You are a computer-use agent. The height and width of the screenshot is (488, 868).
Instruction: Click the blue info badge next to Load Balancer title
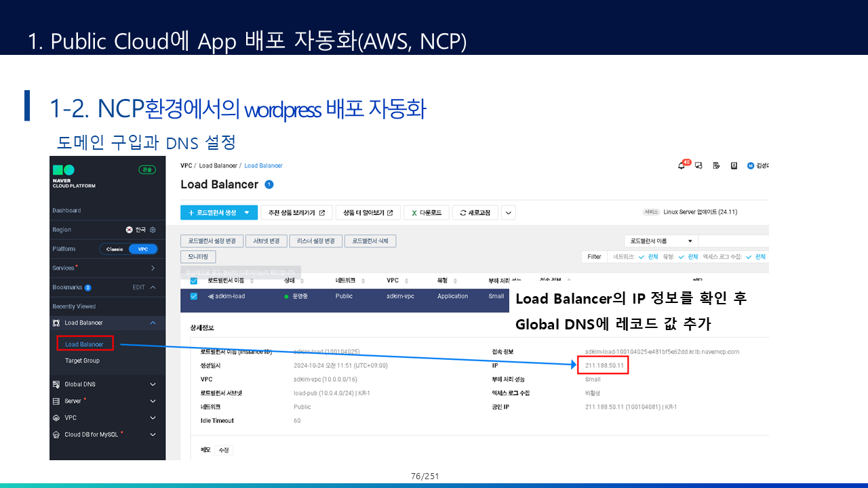pyautogui.click(x=269, y=184)
